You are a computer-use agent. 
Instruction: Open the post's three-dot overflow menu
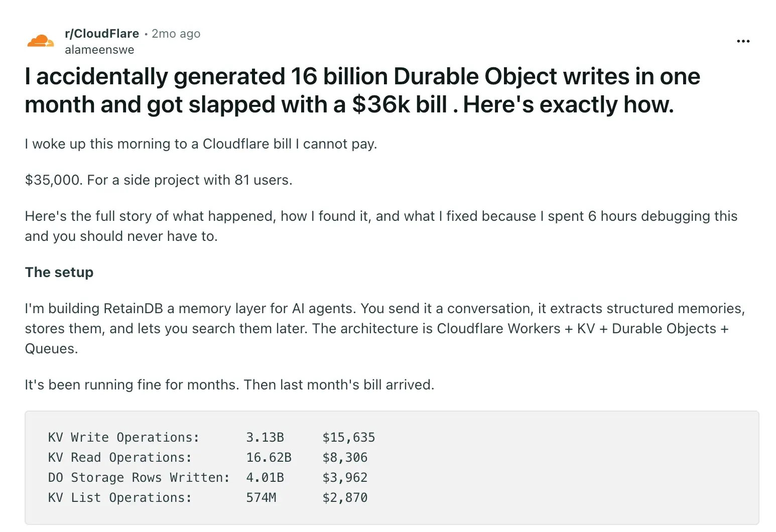(x=743, y=41)
